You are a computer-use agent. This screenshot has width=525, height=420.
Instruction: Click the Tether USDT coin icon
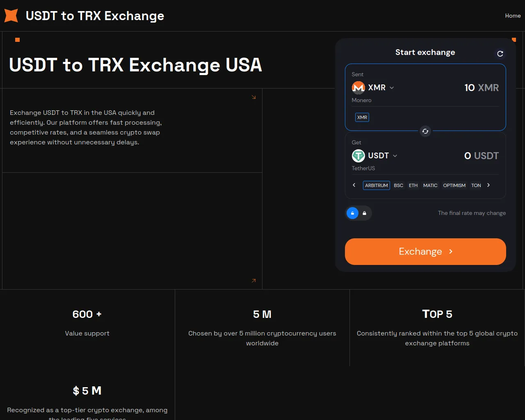(x=358, y=156)
